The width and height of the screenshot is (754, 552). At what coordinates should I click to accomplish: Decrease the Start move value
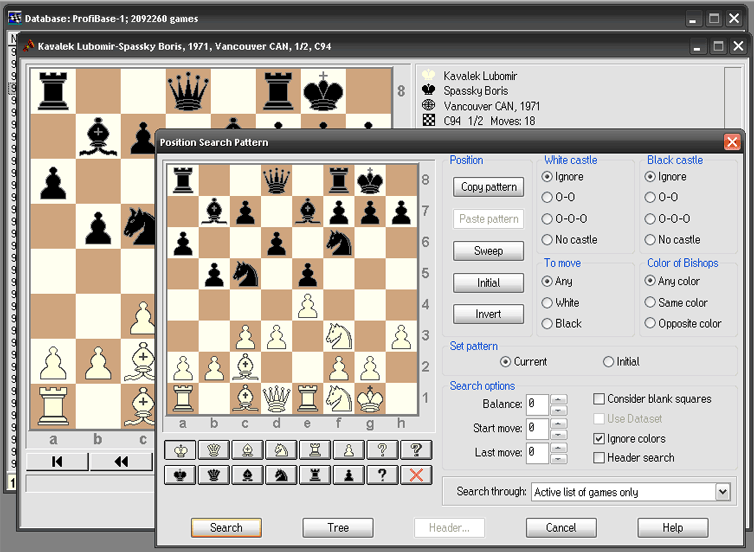pyautogui.click(x=558, y=435)
